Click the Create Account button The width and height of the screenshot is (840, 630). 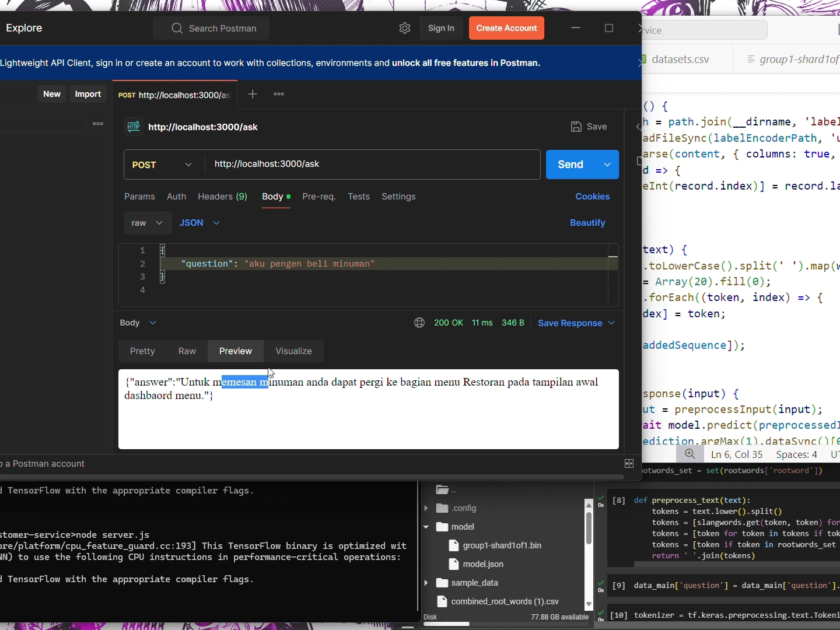[x=506, y=28]
